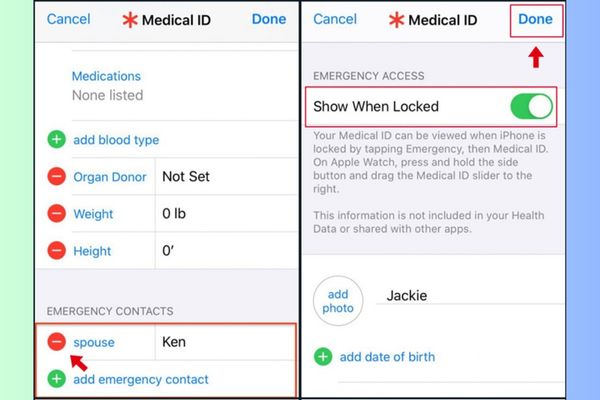This screenshot has width=600, height=400.
Task: Tap the add photo circle
Action: (337, 301)
